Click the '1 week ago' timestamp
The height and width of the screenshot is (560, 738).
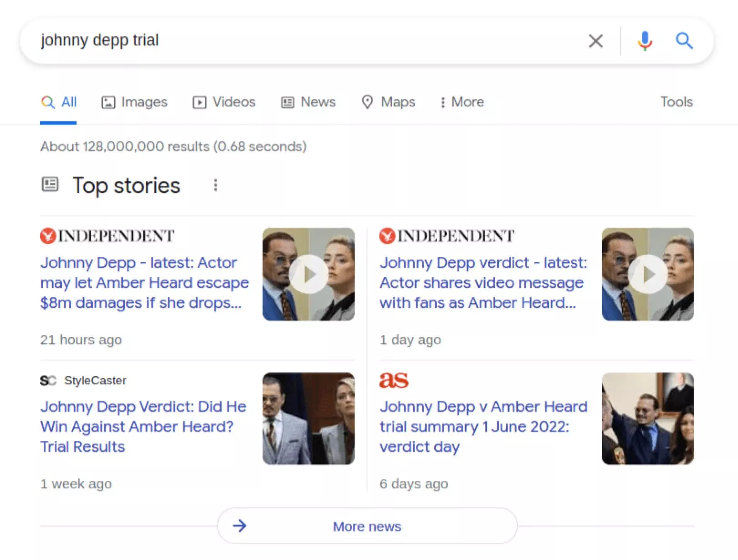click(x=76, y=484)
